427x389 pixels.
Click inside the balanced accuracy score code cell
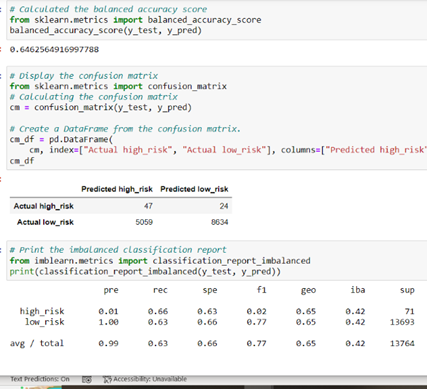point(217,20)
